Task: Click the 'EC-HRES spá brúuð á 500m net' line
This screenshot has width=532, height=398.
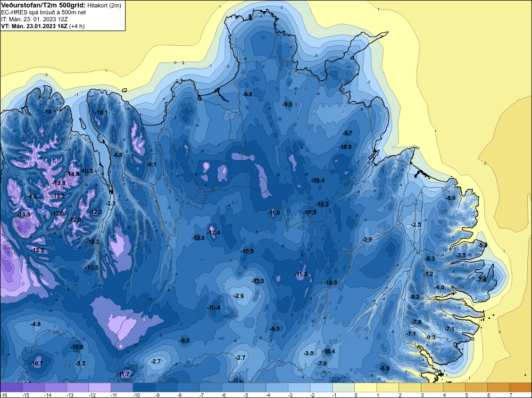Action: click(x=44, y=12)
